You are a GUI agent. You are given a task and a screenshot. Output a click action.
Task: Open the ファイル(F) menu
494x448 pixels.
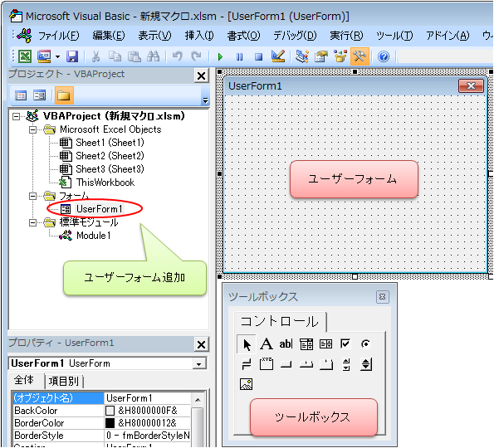coord(59,36)
